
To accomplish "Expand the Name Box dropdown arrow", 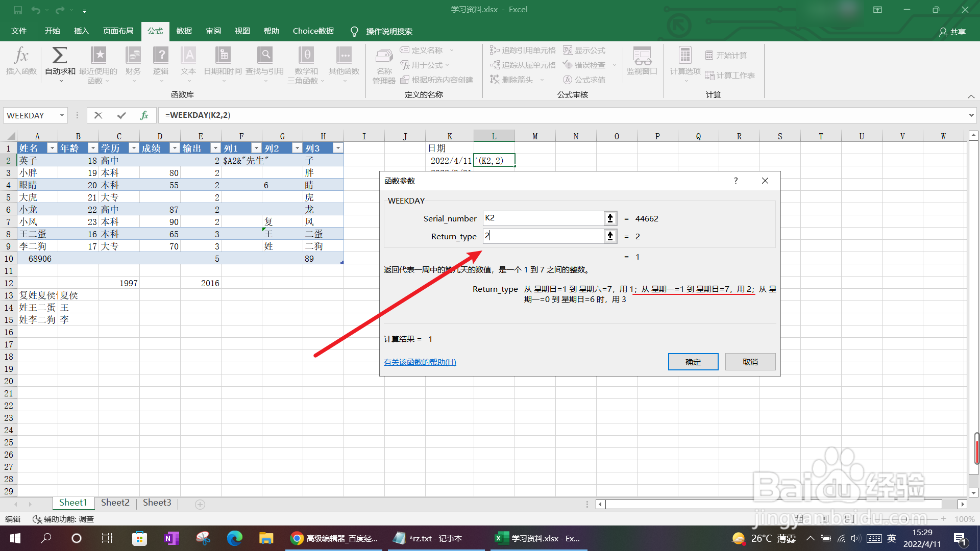I will [62, 115].
